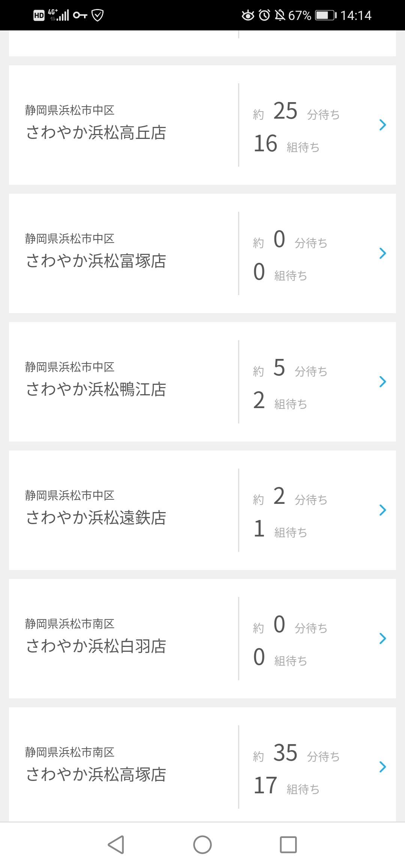Image resolution: width=405 pixels, height=868 pixels.
Task: Select the さわやか浜松高塚店 store name
Action: tap(96, 774)
